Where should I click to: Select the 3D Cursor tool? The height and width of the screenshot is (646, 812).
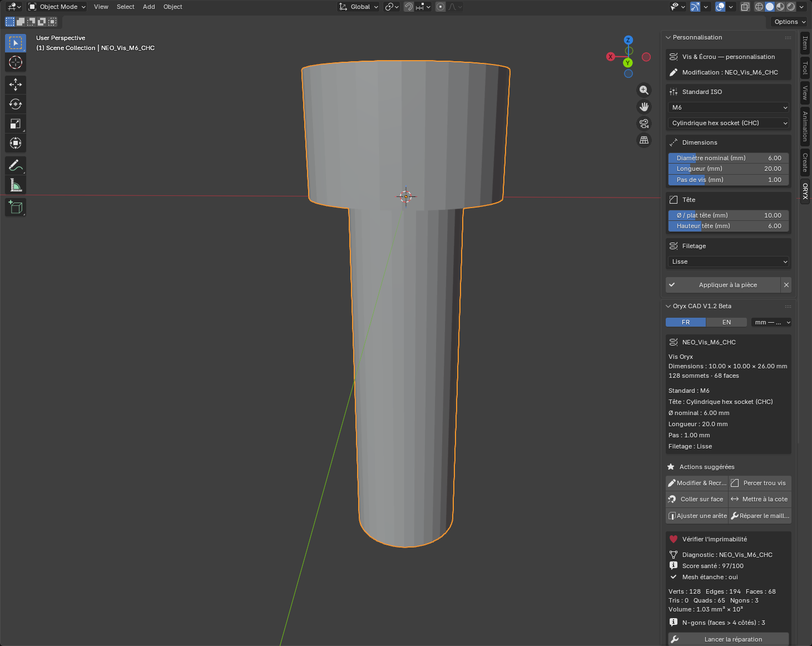click(x=16, y=62)
